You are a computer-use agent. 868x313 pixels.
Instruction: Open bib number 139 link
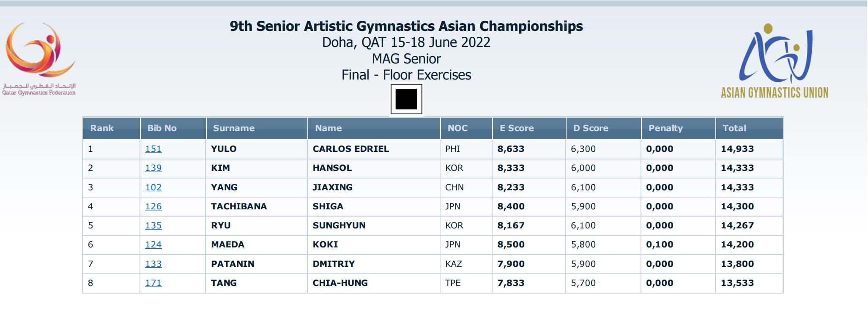click(153, 168)
